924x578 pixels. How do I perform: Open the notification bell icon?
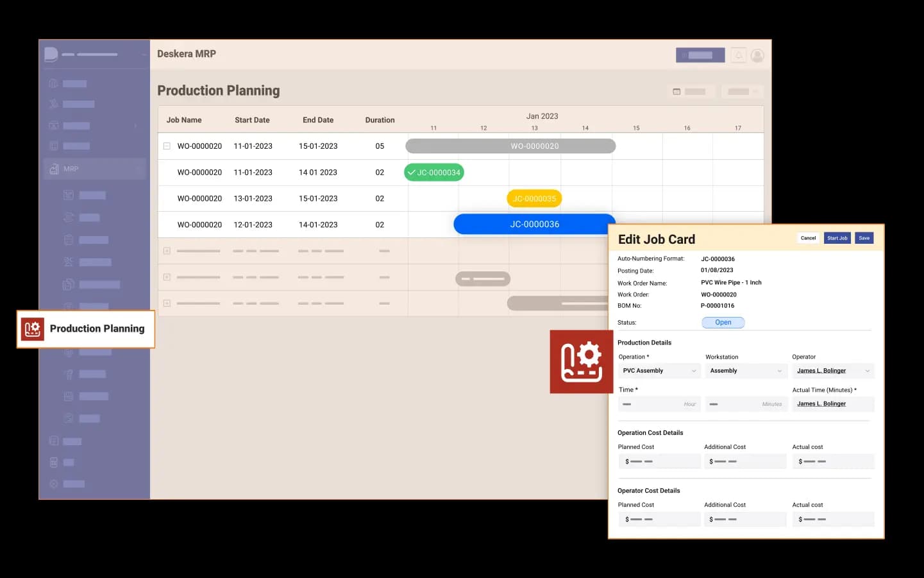tap(739, 56)
